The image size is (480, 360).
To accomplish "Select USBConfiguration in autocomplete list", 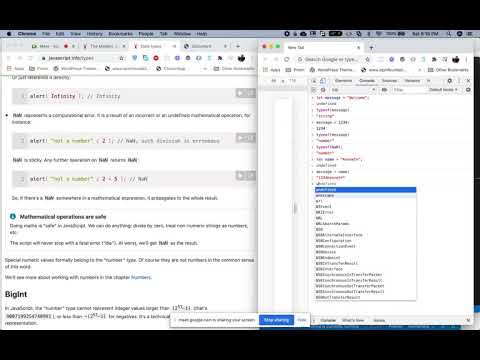I will click(366, 241).
